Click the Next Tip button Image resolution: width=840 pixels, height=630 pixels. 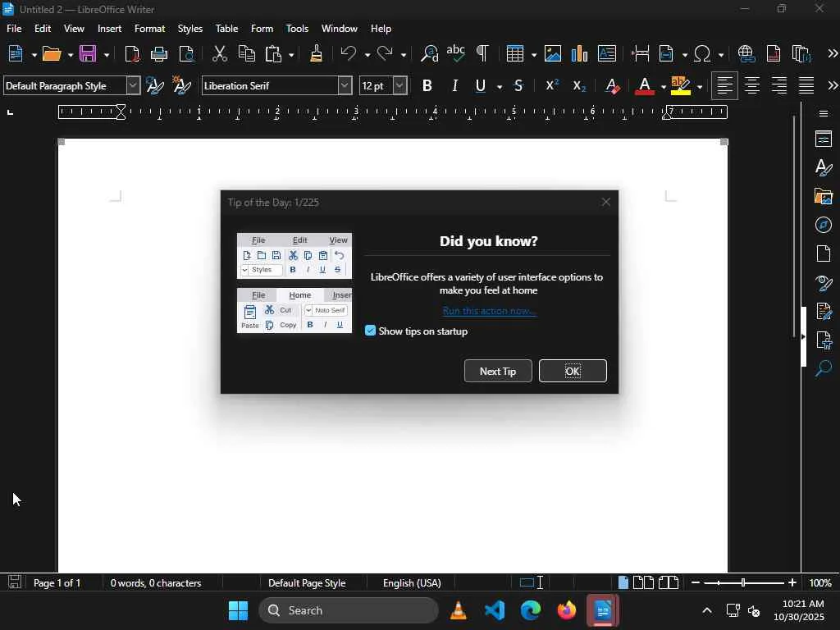click(498, 371)
